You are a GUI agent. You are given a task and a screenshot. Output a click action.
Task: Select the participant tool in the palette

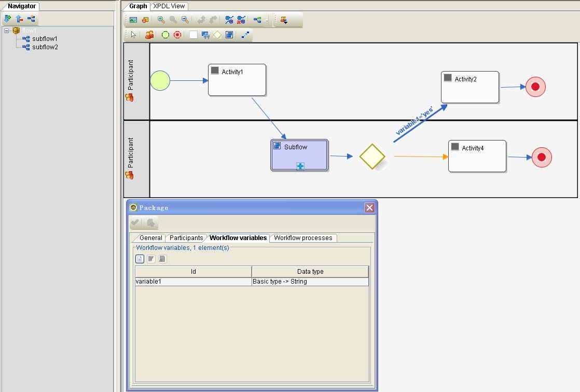click(149, 35)
